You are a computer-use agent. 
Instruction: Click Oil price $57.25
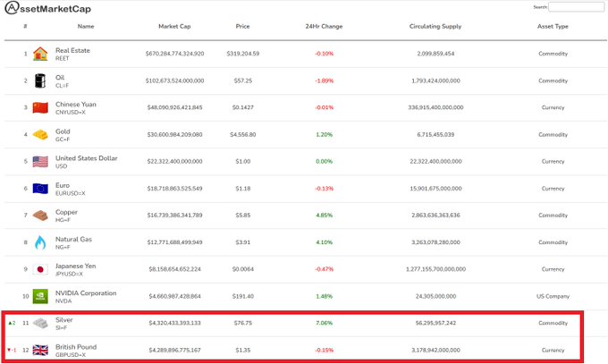[x=243, y=80]
